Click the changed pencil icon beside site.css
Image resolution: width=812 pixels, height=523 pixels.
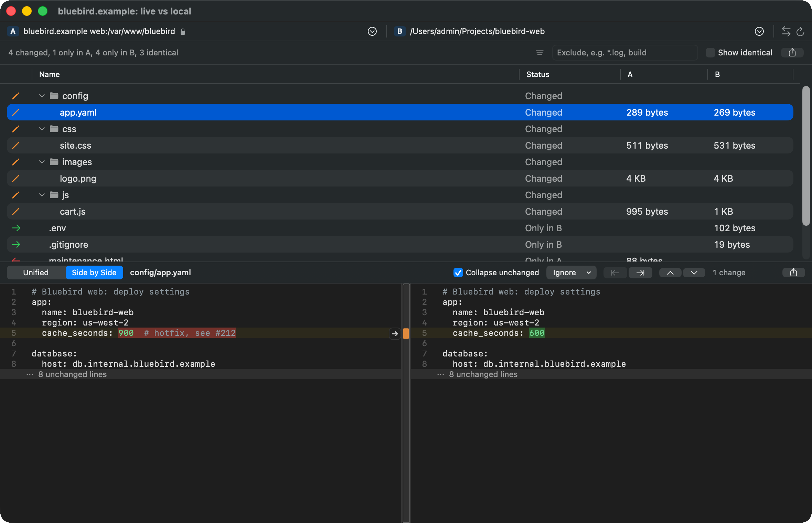[15, 146]
